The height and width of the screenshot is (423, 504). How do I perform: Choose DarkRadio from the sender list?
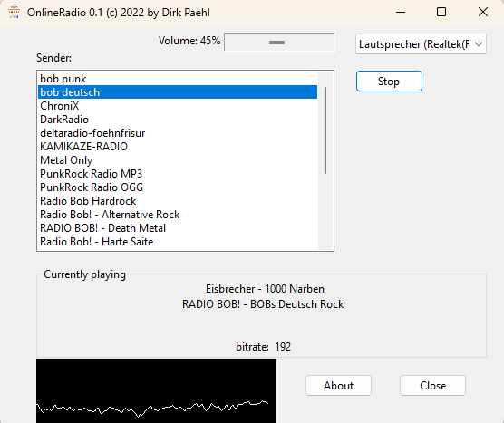click(x=178, y=120)
